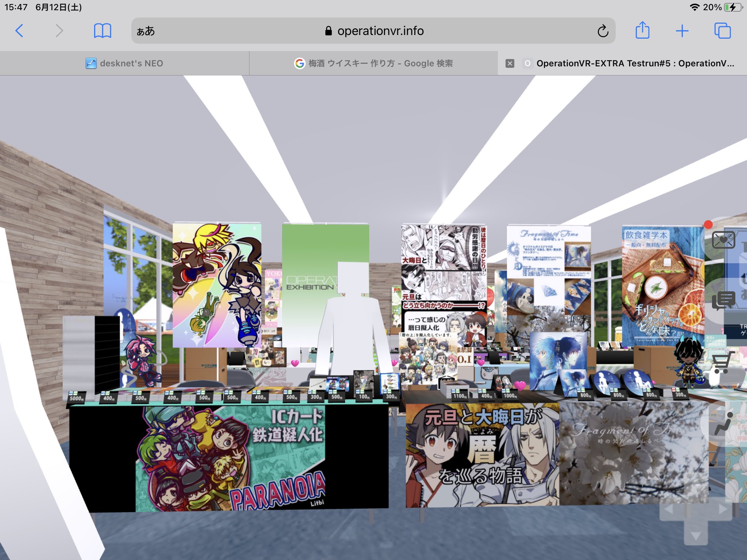Open the heart mail messages icon
This screenshot has height=560, width=747.
point(724,240)
